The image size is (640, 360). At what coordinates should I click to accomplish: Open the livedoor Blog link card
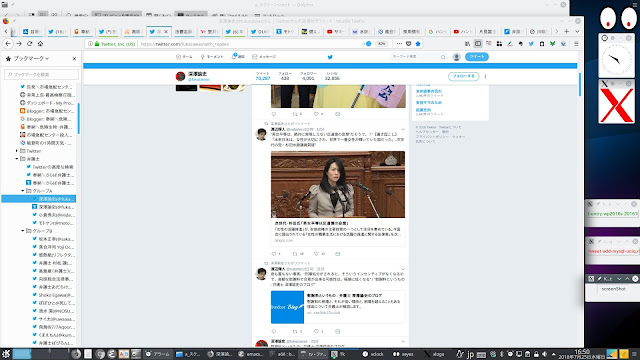[x=338, y=307]
